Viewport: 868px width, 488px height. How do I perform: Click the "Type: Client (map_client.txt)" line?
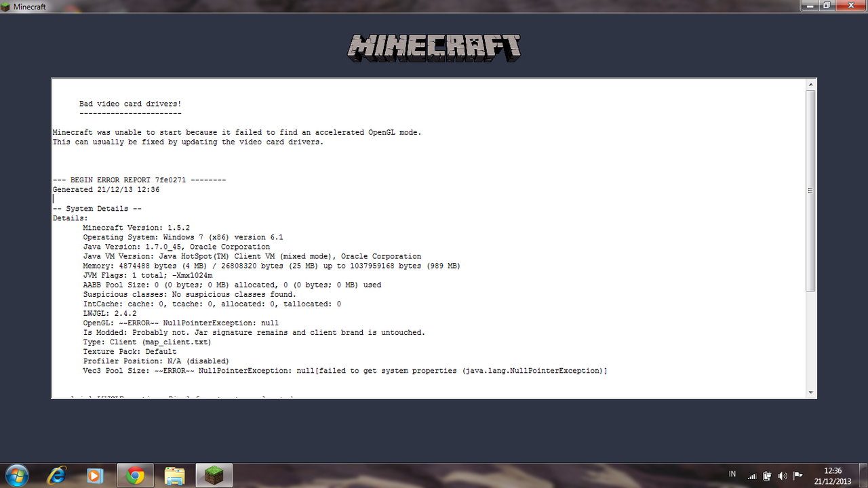point(147,342)
